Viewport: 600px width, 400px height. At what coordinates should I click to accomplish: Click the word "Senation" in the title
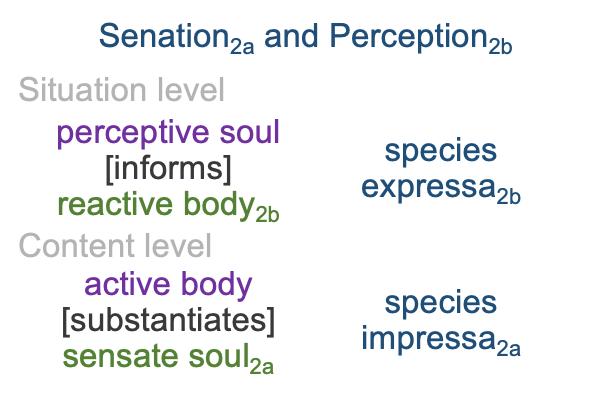159,37
